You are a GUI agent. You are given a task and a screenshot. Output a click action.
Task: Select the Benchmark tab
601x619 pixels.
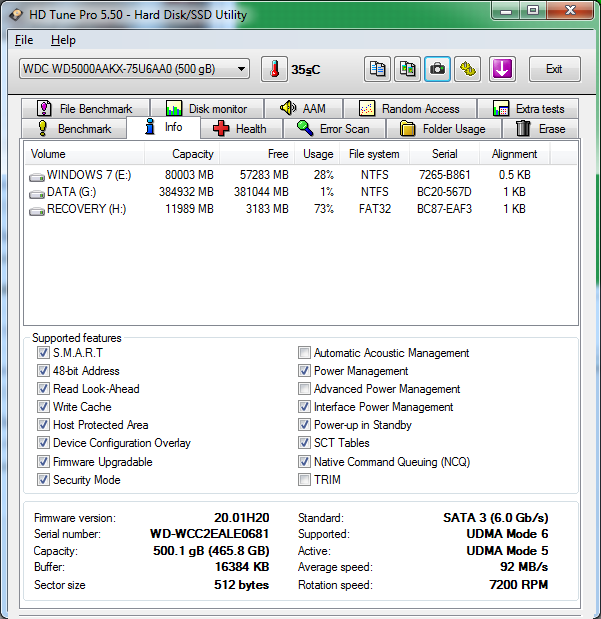tap(74, 129)
